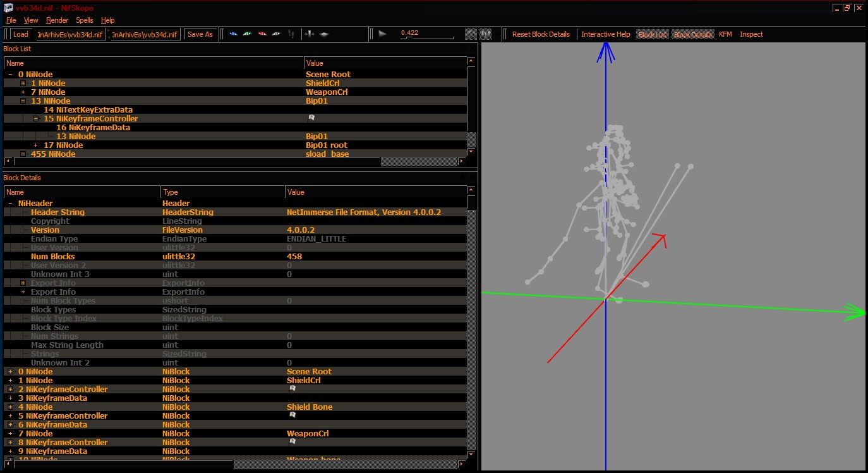Screen dimensions: 868x473
Task: Expand 7 NiNode WeaponCrl in Block List
Action: 23,92
